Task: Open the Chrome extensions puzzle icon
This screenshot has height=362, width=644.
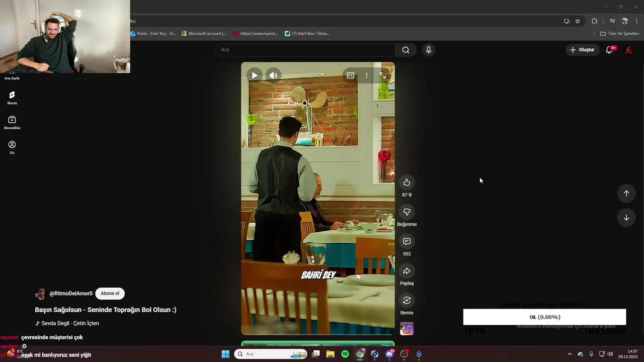Action: pyautogui.click(x=595, y=21)
